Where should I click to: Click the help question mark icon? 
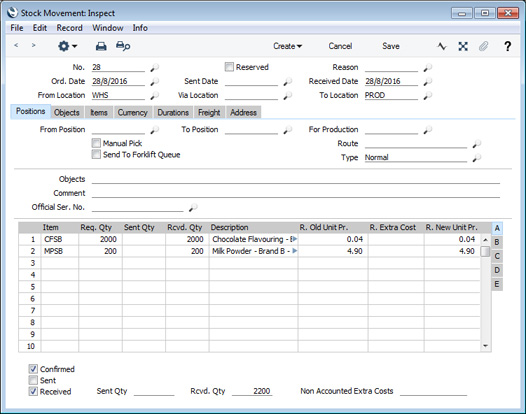pyautogui.click(x=508, y=46)
